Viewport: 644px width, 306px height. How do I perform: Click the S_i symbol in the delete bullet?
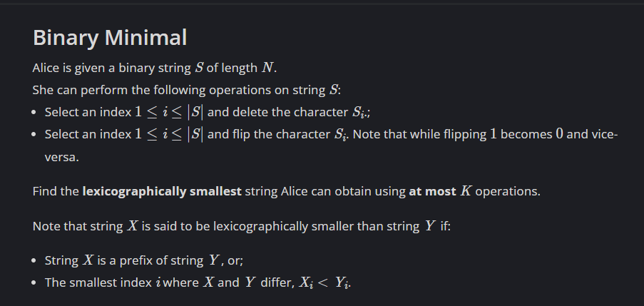pos(359,113)
